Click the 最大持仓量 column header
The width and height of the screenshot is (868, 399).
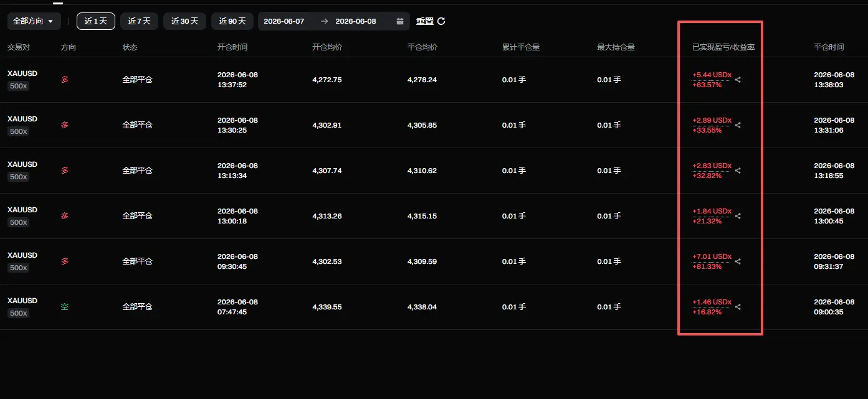click(616, 47)
